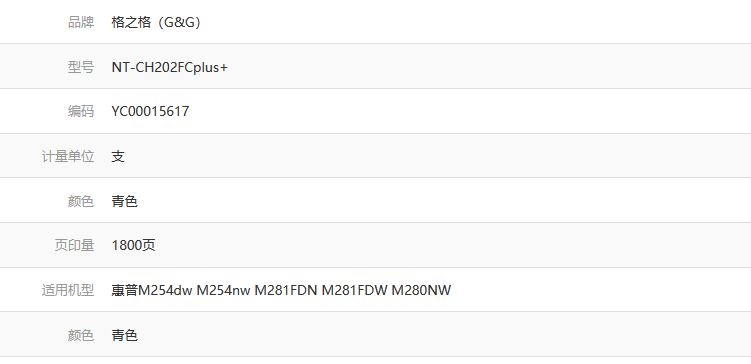Select the model number NT-CH202FCplus+
Image resolution: width=751 pixels, height=364 pixels.
pos(170,67)
